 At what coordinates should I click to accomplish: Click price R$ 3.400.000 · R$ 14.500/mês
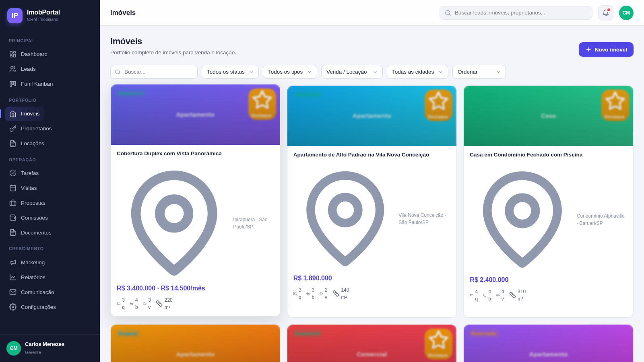(161, 288)
